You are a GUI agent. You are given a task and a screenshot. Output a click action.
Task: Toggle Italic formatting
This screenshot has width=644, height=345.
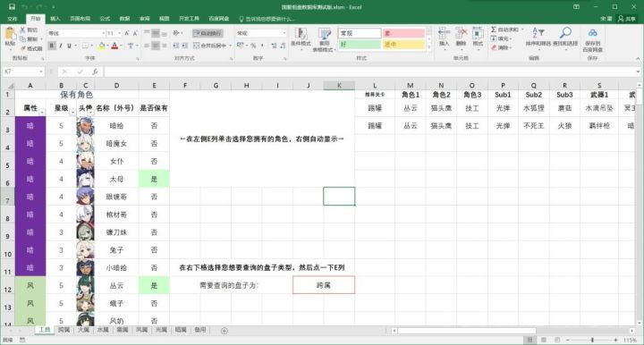point(61,46)
